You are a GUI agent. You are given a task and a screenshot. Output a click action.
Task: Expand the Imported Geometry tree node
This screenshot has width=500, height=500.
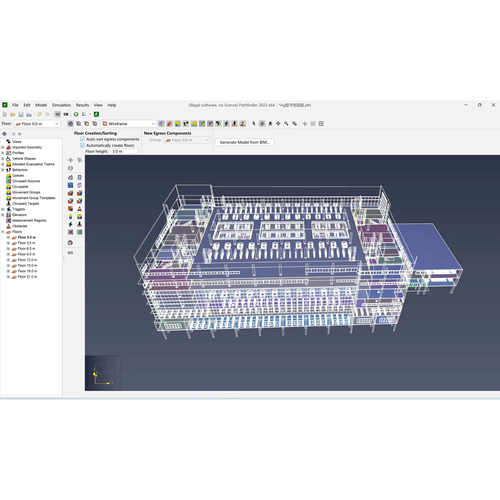[3, 147]
